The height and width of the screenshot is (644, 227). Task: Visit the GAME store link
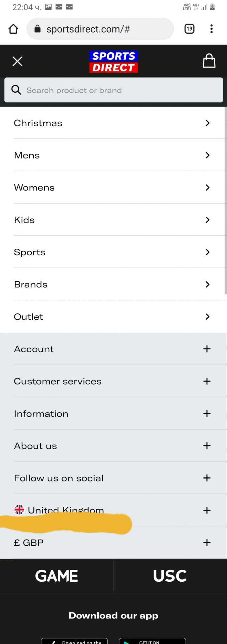pos(57,576)
